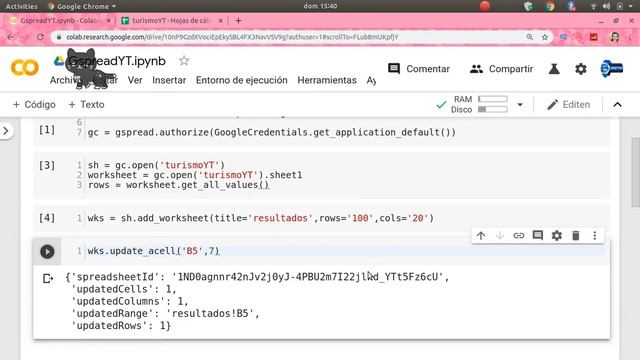
Task: Click the address bar URL
Action: click(232, 37)
